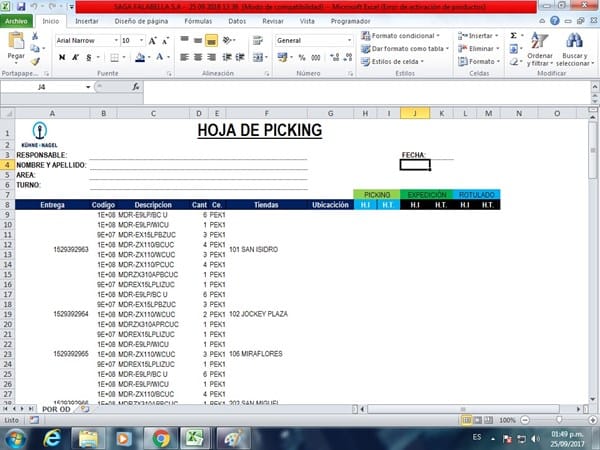Click the accounting currency format icon
The image size is (600, 450).
[x=282, y=57]
